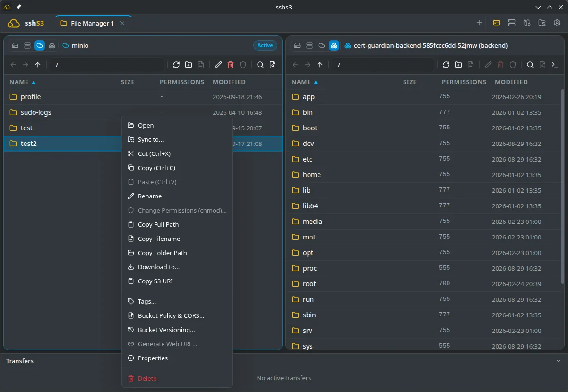Open Bucket Policy & CORS... entry
Image resolution: width=568 pixels, height=392 pixels.
click(177, 315)
